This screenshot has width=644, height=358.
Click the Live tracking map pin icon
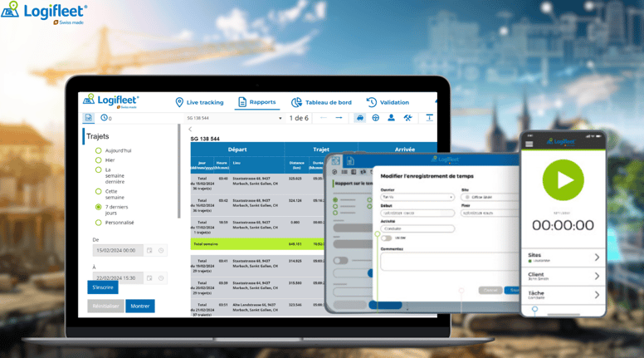pyautogui.click(x=179, y=102)
